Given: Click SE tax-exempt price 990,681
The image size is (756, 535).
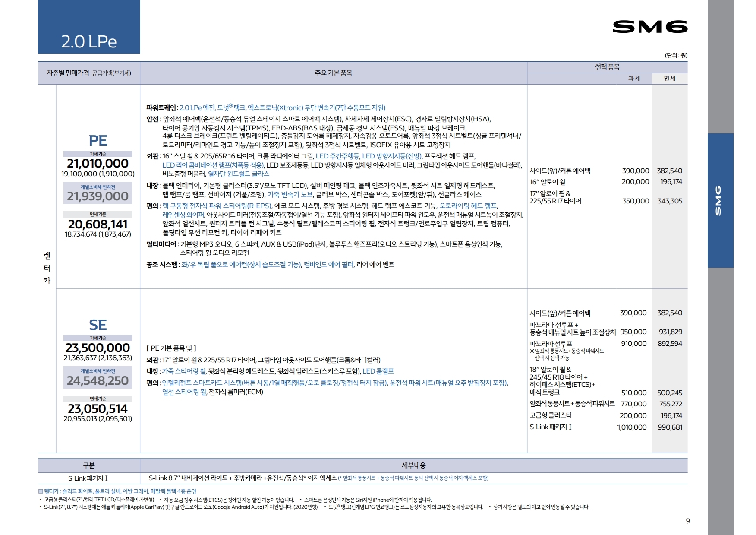Looking at the screenshot, I should (x=670, y=427).
